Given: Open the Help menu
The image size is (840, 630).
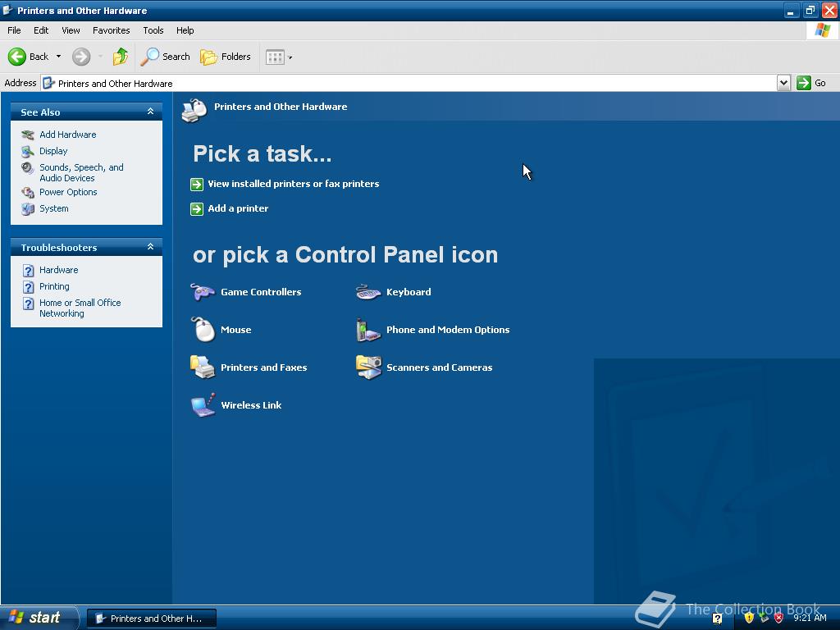Looking at the screenshot, I should pos(185,30).
